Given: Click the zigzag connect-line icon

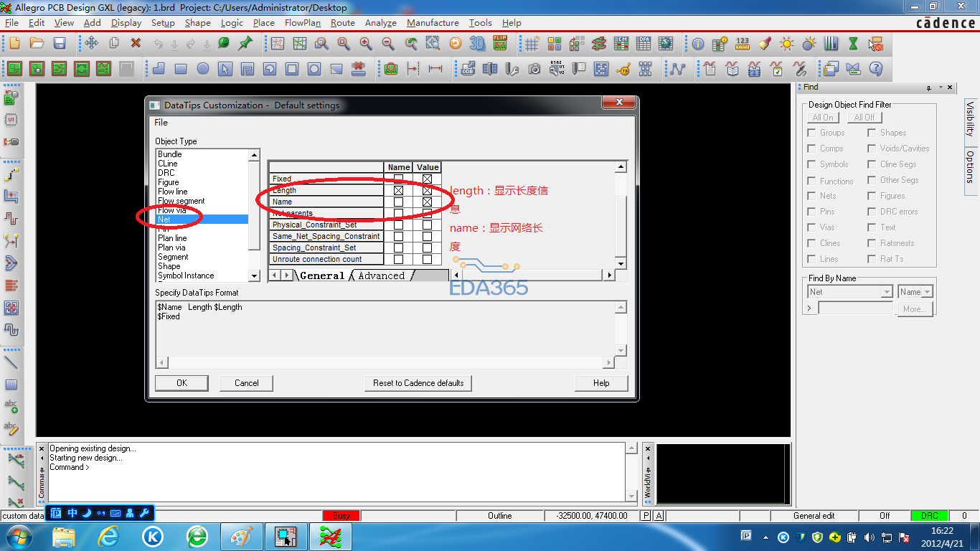Looking at the screenshot, I should point(677,69).
